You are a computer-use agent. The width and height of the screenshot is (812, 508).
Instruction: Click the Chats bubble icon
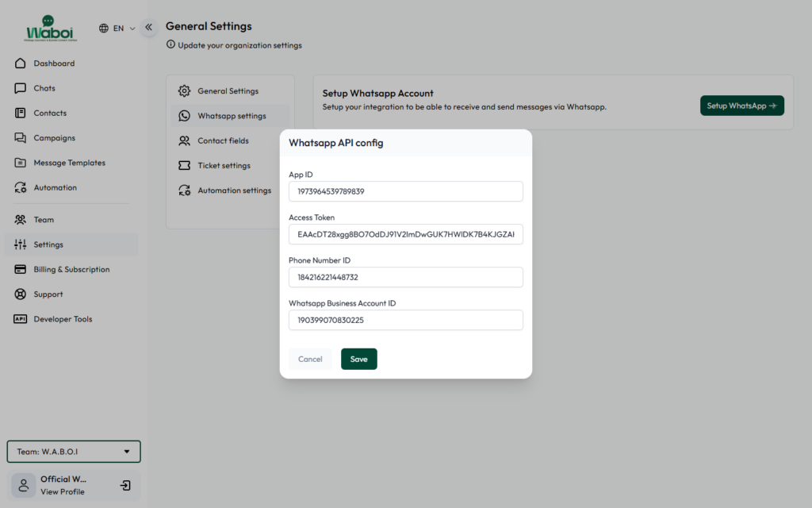pos(20,88)
